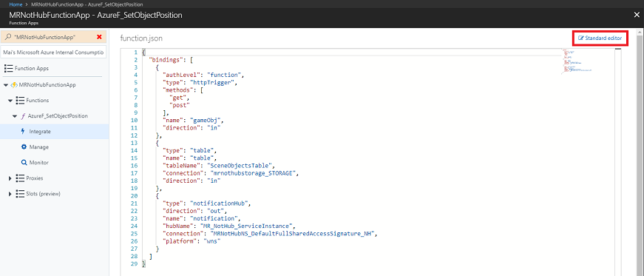
Task: Click the lightning icon beside MRNotHubFunctionApp
Action: [13, 85]
